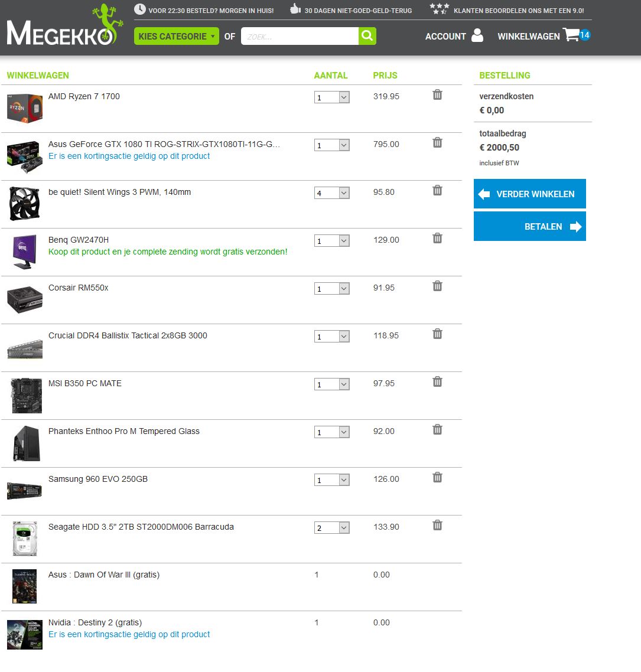Click the ZOEK search input field
Screen dimensions: 641x672
coord(300,37)
